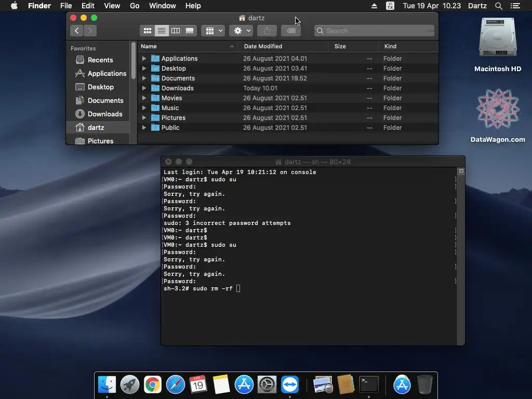Click the Share toolbar button

[x=267, y=31]
